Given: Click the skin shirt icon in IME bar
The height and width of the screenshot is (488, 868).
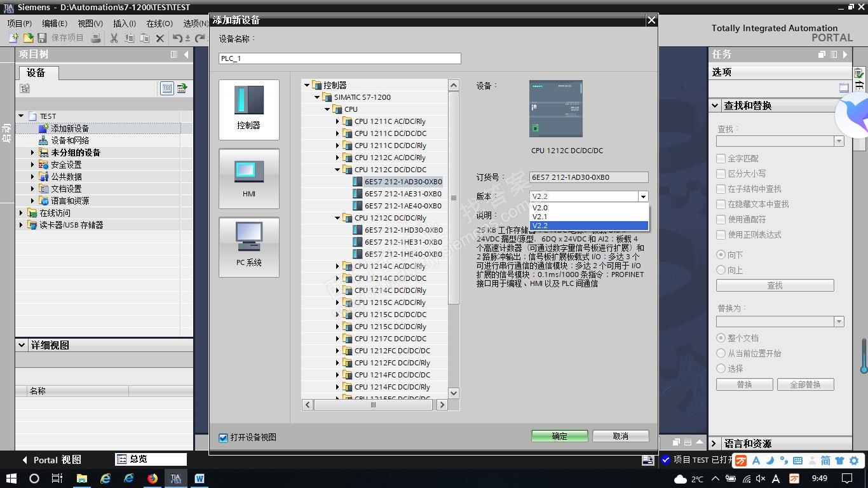Looking at the screenshot, I should click(x=839, y=461).
